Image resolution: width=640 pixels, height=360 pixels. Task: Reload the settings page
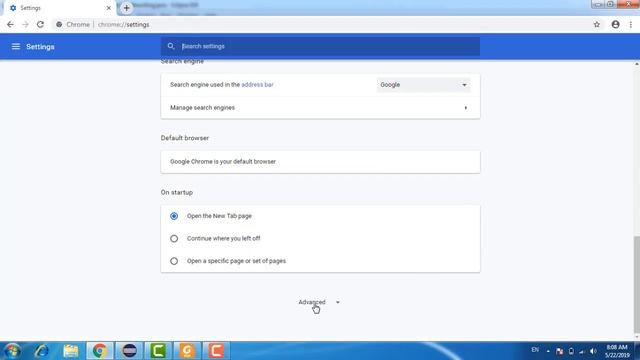tap(40, 24)
